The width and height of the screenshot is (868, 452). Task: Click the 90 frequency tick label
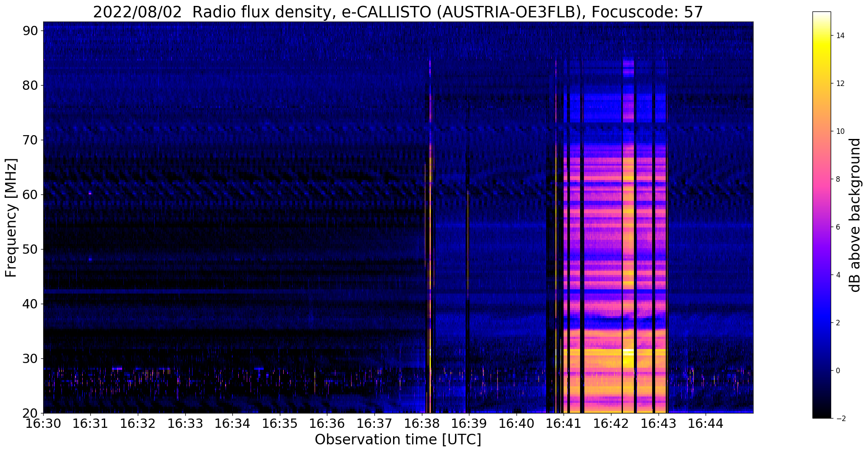(x=31, y=31)
